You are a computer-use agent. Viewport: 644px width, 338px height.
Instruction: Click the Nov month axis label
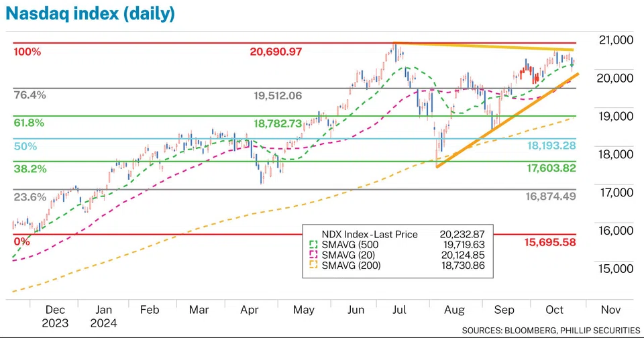(x=609, y=311)
